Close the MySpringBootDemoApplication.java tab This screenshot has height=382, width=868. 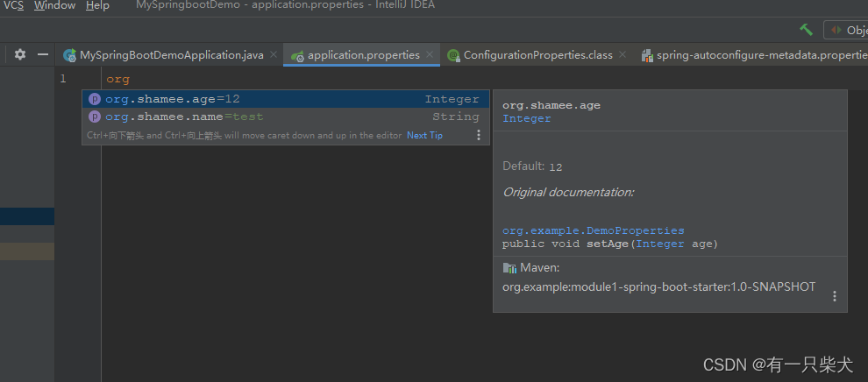[274, 54]
